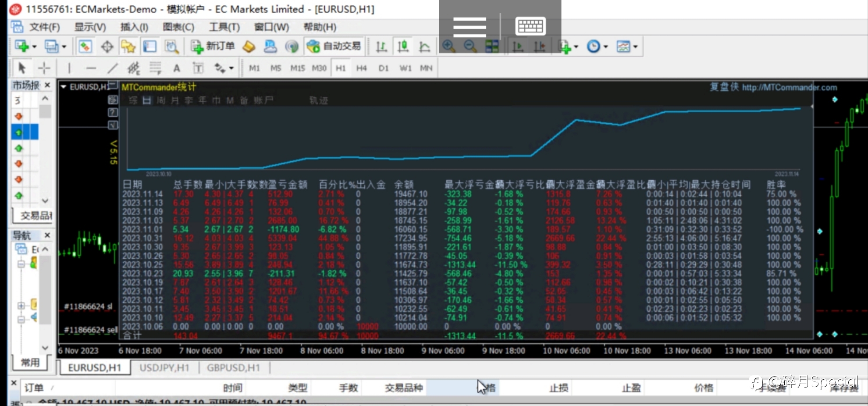Open the MTCommander.com link
The width and height of the screenshot is (868, 406).
790,87
